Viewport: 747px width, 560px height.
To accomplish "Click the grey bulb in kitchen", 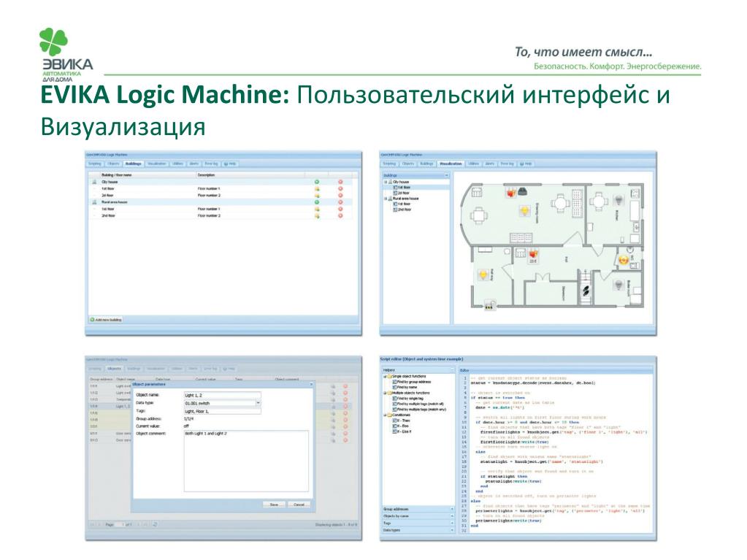I will click(x=618, y=200).
